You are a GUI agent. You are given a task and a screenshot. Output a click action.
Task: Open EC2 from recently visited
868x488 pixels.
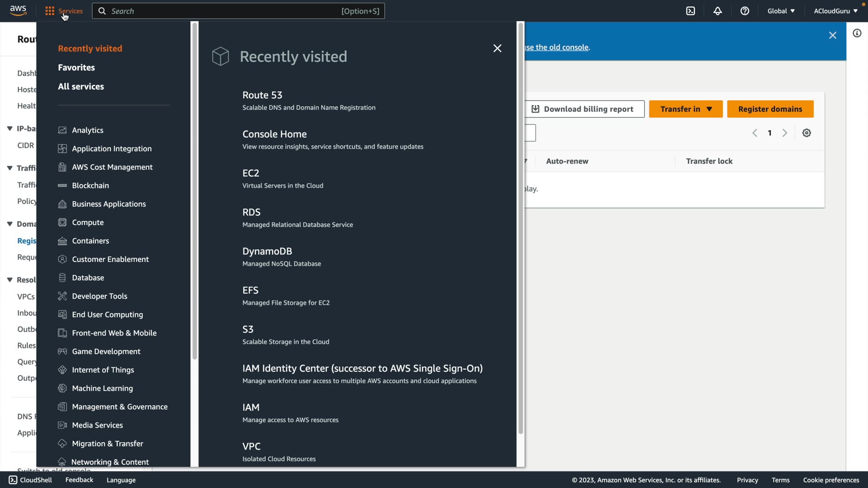tap(250, 173)
